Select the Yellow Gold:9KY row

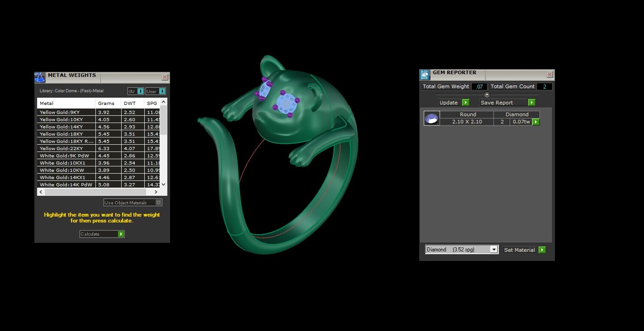[99, 112]
